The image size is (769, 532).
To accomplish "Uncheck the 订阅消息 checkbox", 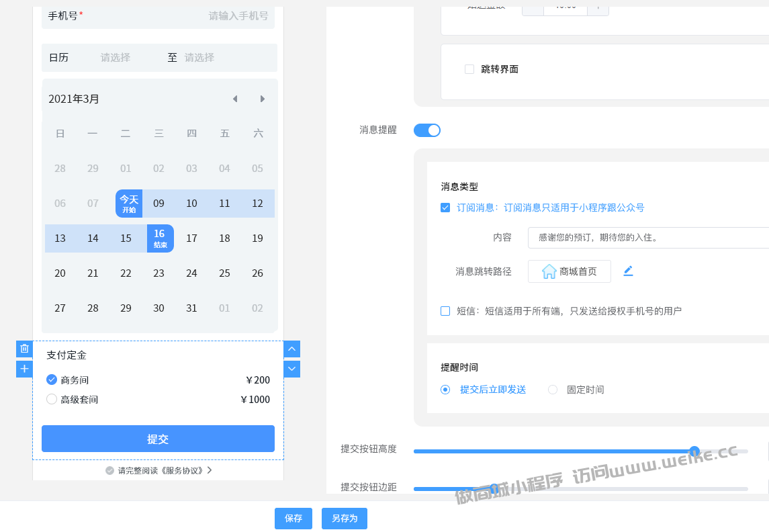I will (x=445, y=208).
